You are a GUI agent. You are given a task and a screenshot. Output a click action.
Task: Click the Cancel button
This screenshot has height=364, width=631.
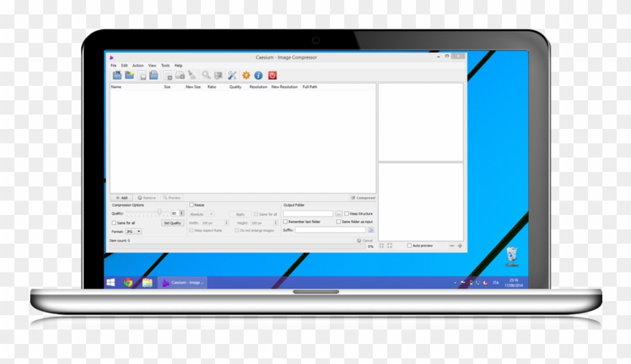(364, 241)
